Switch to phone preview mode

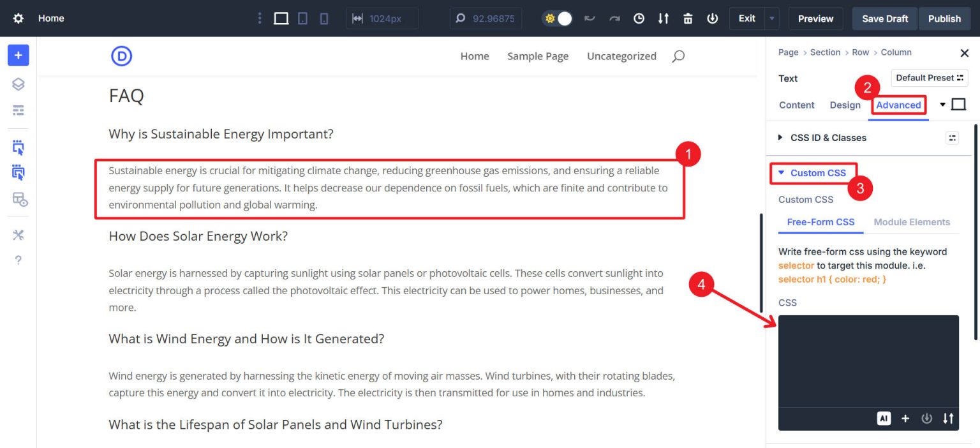coord(324,19)
